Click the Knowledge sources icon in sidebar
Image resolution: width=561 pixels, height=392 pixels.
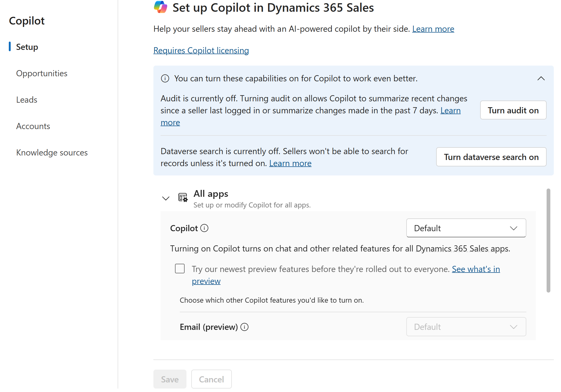(51, 152)
